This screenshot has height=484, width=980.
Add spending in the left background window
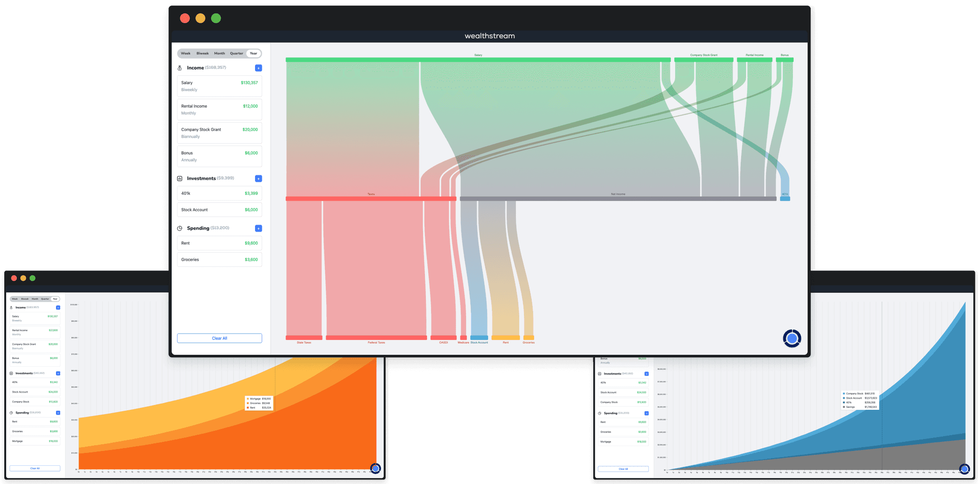click(x=58, y=413)
